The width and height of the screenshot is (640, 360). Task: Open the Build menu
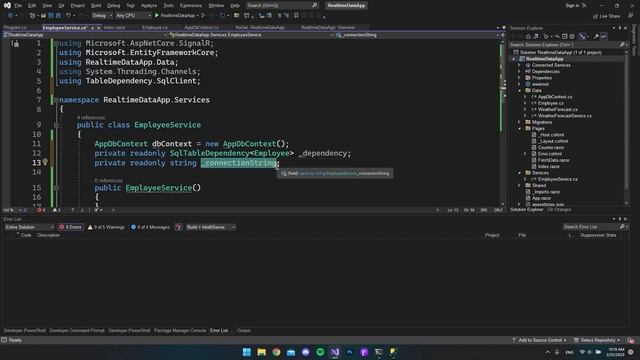click(96, 6)
